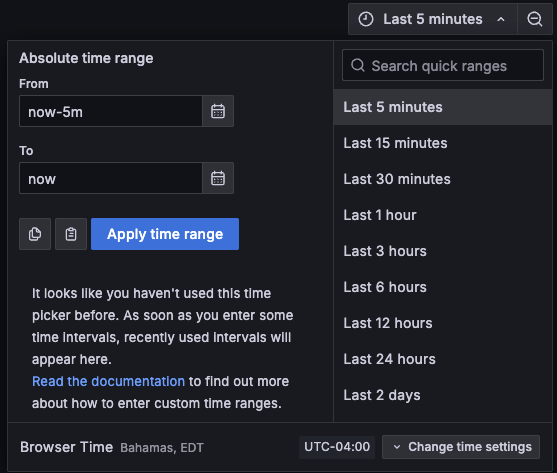Select Last 15 minutes quick range
Viewport: 557px width, 473px height.
(x=443, y=143)
